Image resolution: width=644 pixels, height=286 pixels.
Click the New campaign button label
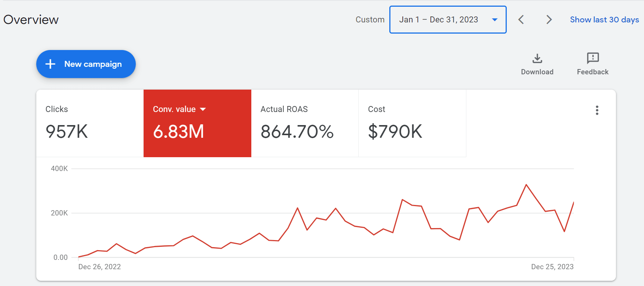pyautogui.click(x=93, y=64)
